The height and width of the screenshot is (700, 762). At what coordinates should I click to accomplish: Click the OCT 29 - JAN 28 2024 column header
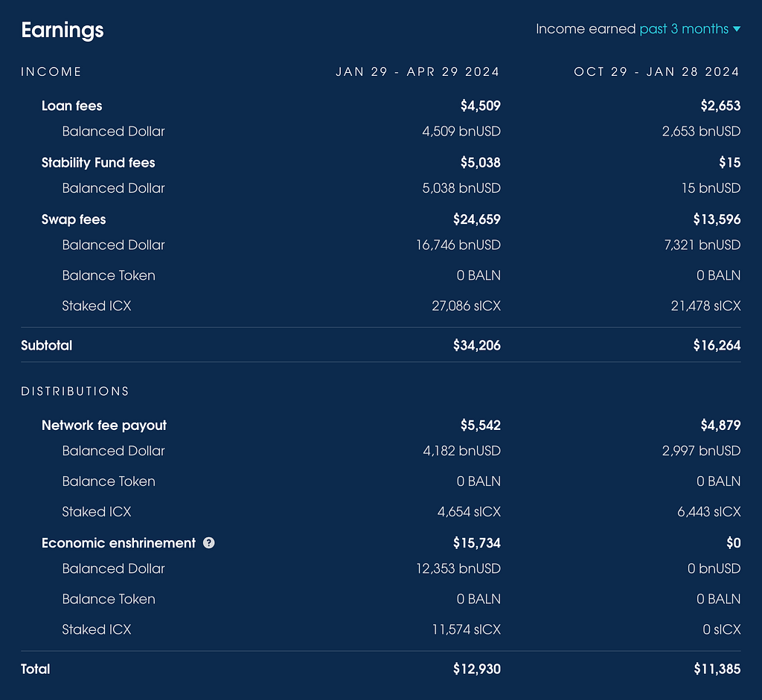click(x=656, y=72)
